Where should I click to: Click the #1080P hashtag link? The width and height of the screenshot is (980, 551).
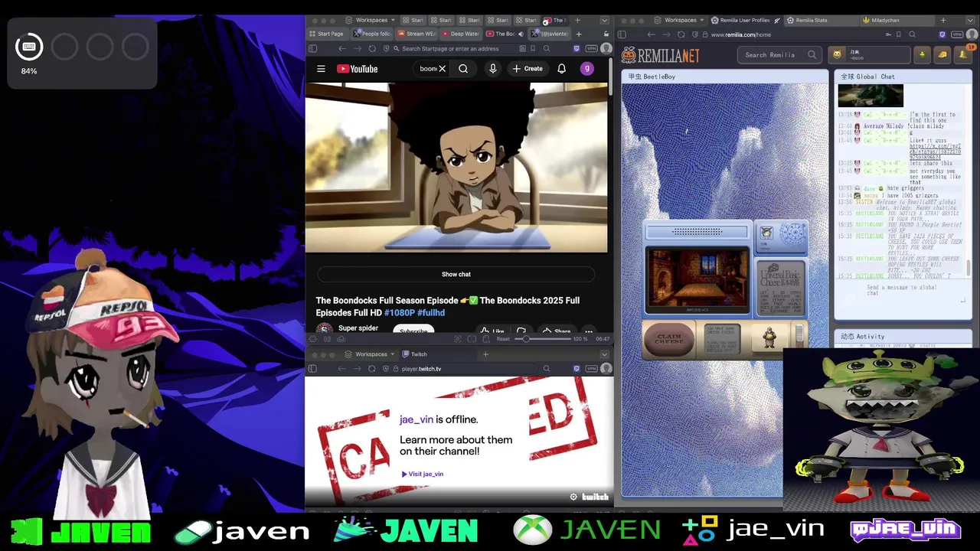pos(399,313)
